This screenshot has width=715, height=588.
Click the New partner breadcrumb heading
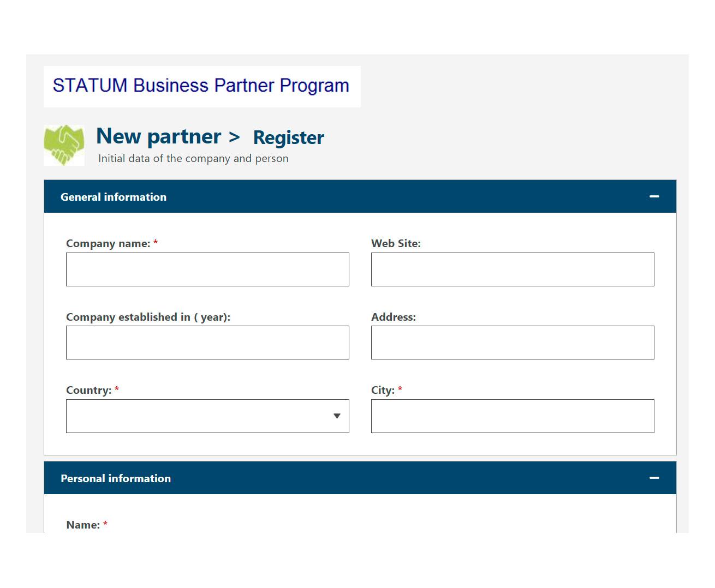(159, 136)
